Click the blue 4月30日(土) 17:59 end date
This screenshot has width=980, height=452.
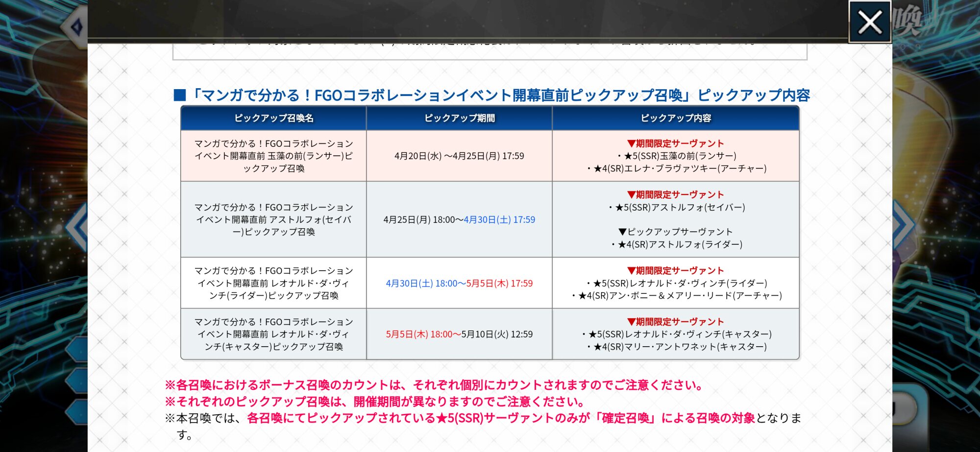(x=499, y=220)
